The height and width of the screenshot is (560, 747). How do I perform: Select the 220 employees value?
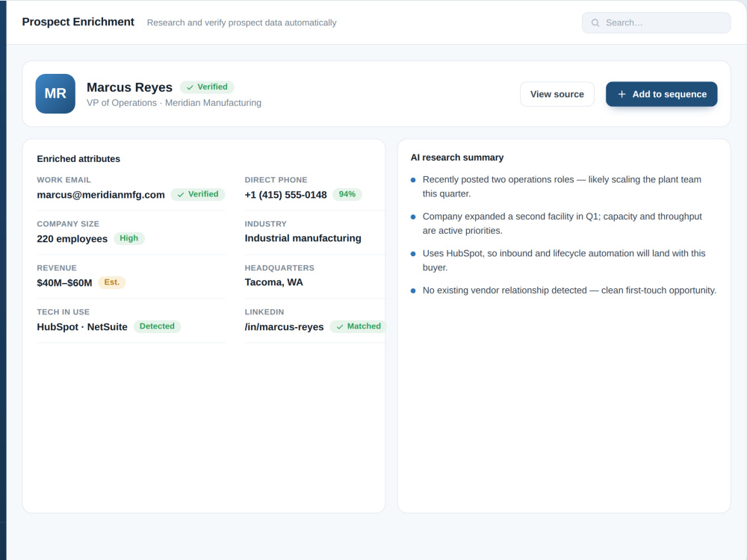[x=72, y=239]
